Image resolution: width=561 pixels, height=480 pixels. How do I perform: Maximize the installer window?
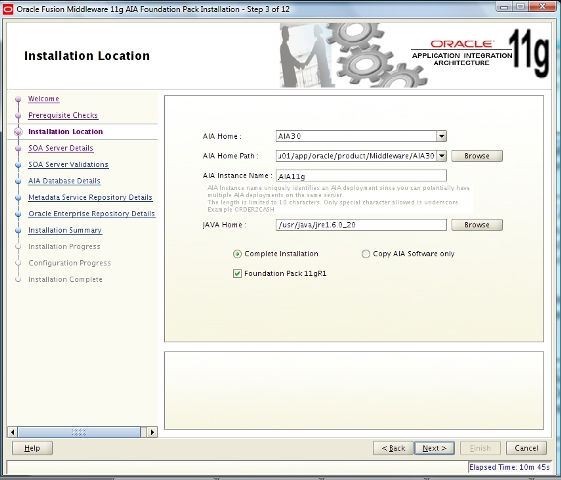point(521,7)
